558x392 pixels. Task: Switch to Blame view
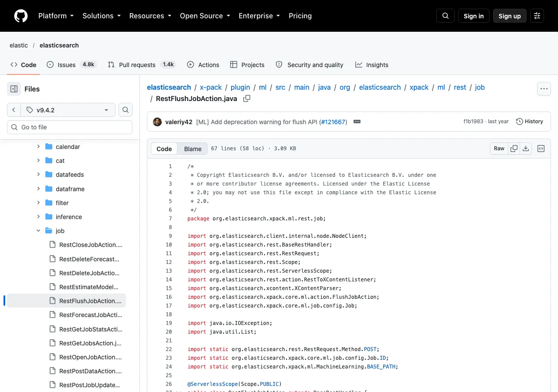tap(193, 149)
